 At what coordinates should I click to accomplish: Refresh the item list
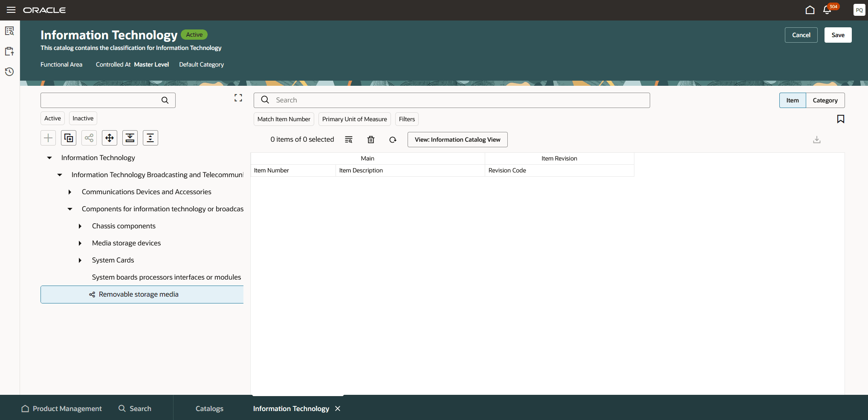pos(393,140)
